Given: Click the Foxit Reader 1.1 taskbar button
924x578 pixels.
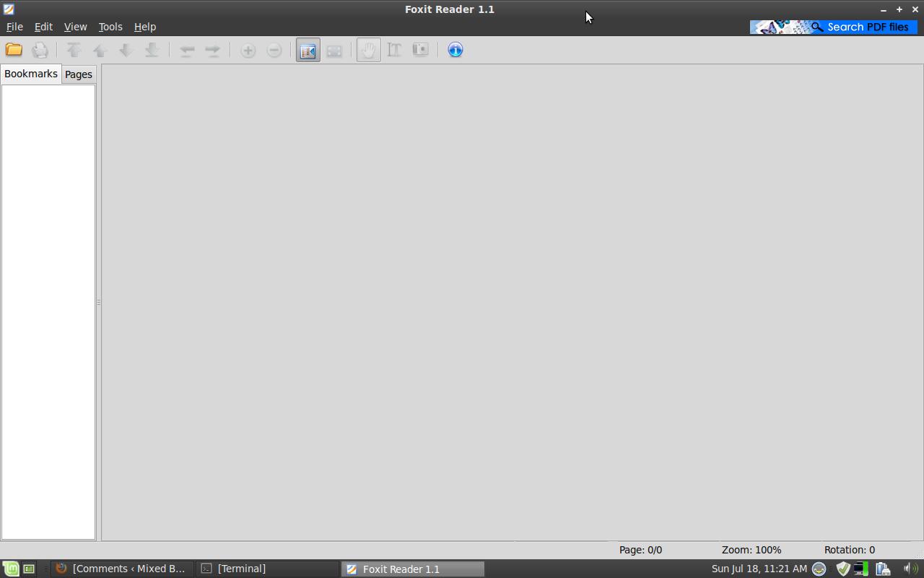Looking at the screenshot, I should (x=413, y=569).
